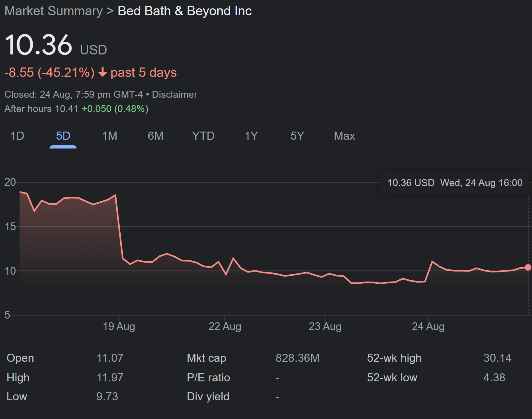
Task: Click the Mkt cap value 828.36M
Action: coord(298,358)
